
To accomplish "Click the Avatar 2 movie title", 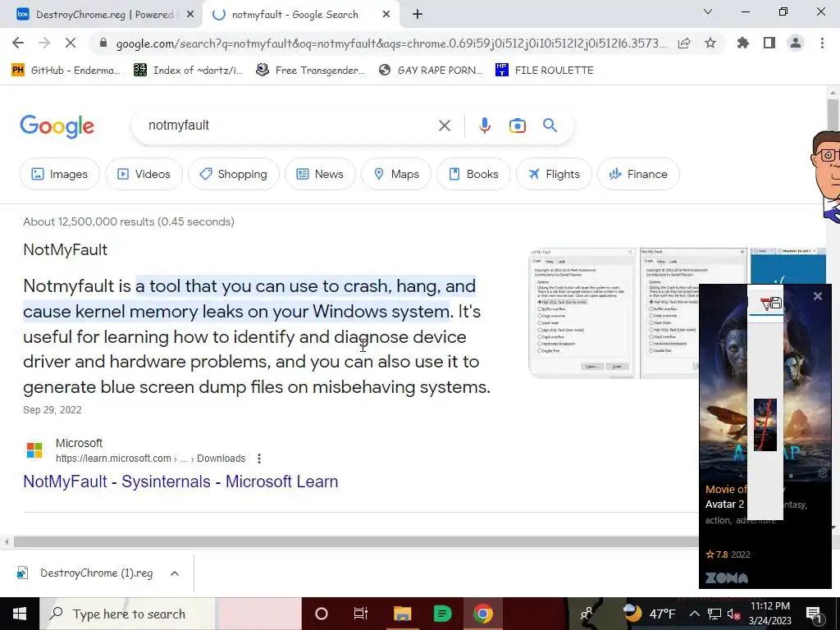I will [725, 504].
